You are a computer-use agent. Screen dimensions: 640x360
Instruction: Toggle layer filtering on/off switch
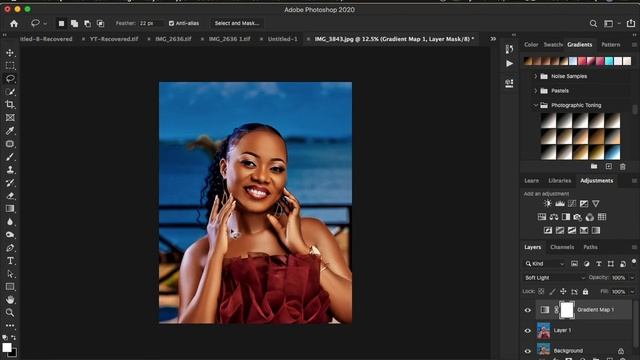tap(634, 262)
